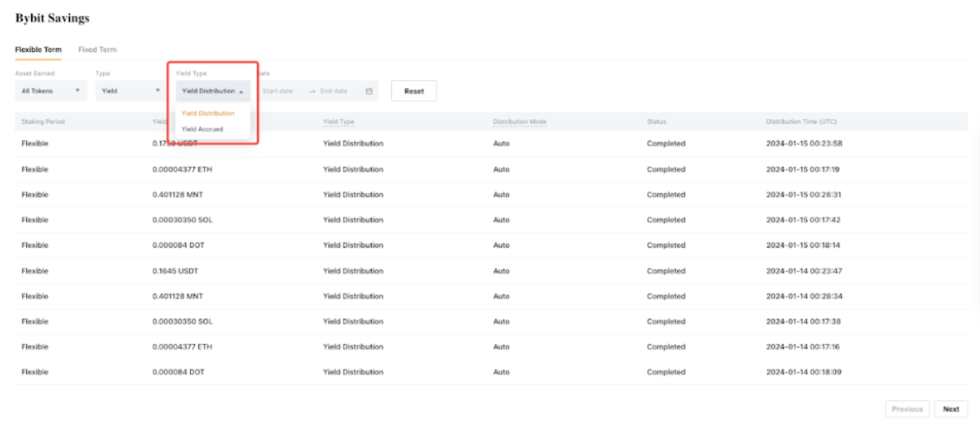
Task: Collapse the Yield Distribution dropdown
Action: pyautogui.click(x=213, y=91)
